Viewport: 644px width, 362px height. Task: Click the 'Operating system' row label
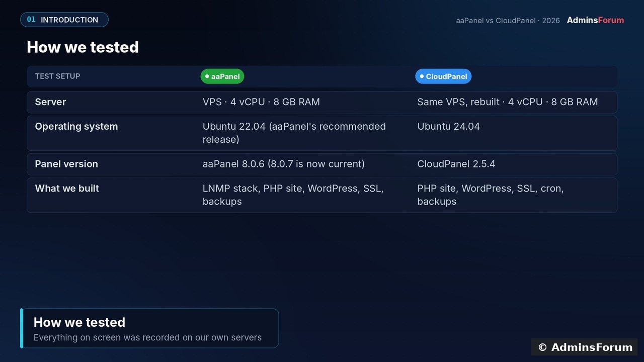pyautogui.click(x=76, y=127)
